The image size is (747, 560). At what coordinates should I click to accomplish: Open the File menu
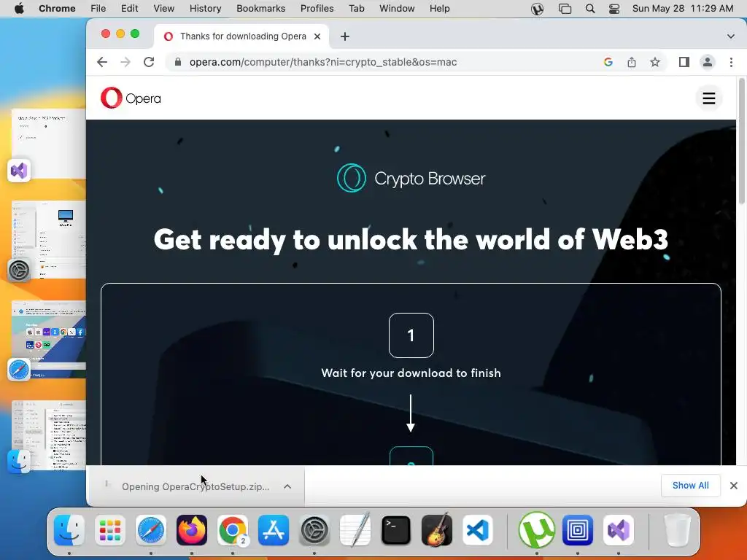click(x=98, y=9)
